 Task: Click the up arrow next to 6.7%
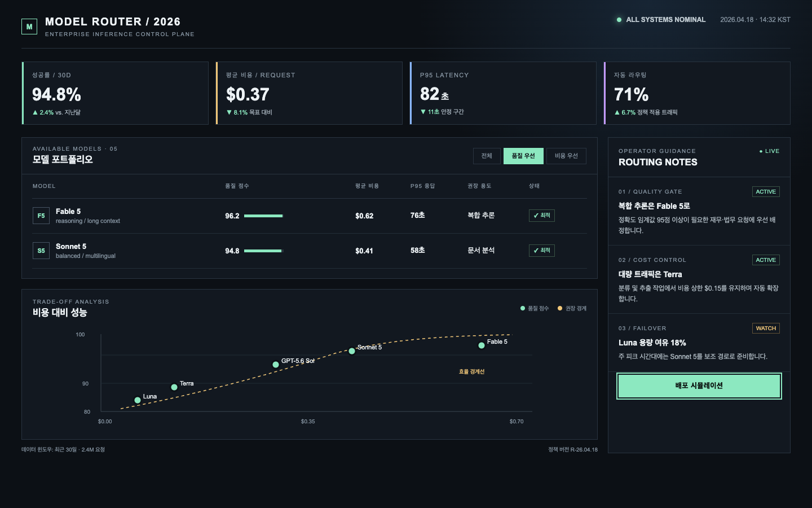click(617, 112)
